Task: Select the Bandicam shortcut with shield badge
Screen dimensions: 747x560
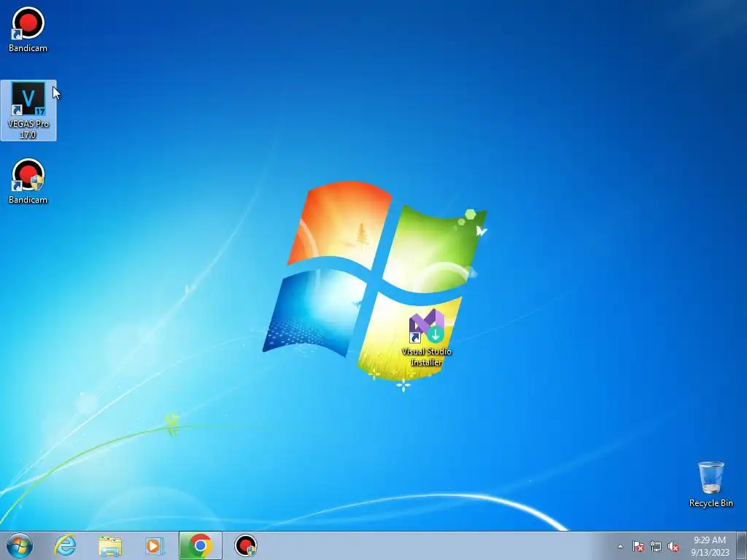Action: click(28, 182)
